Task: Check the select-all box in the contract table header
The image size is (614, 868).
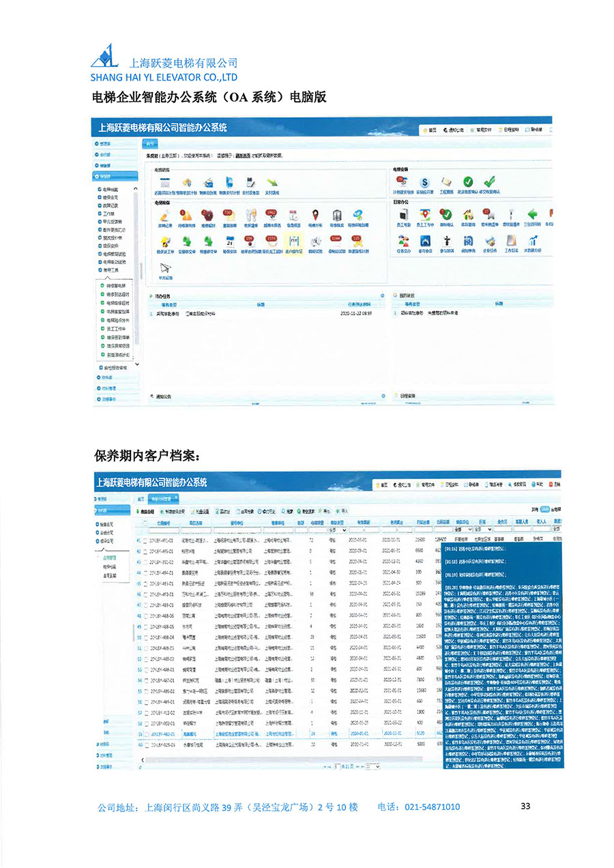Action: [x=146, y=522]
